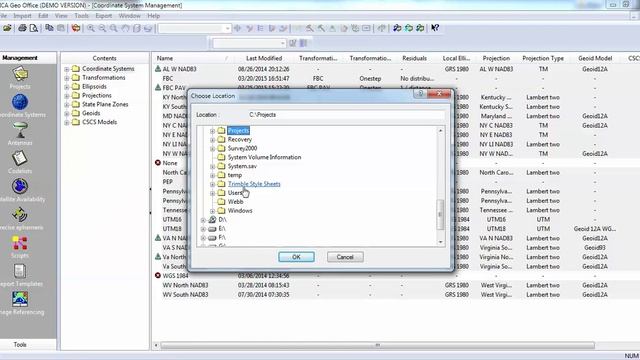Open the Edit menu
This screenshot has width=640, height=360.
[x=43, y=16]
